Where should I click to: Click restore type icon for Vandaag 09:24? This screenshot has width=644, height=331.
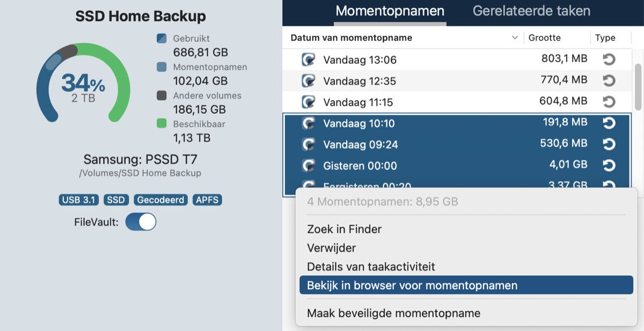[609, 144]
